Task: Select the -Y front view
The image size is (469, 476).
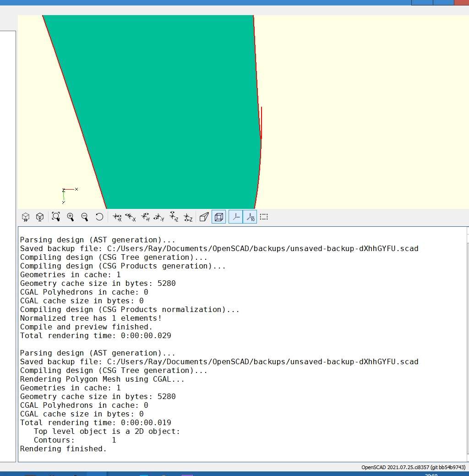Action: (x=159, y=217)
